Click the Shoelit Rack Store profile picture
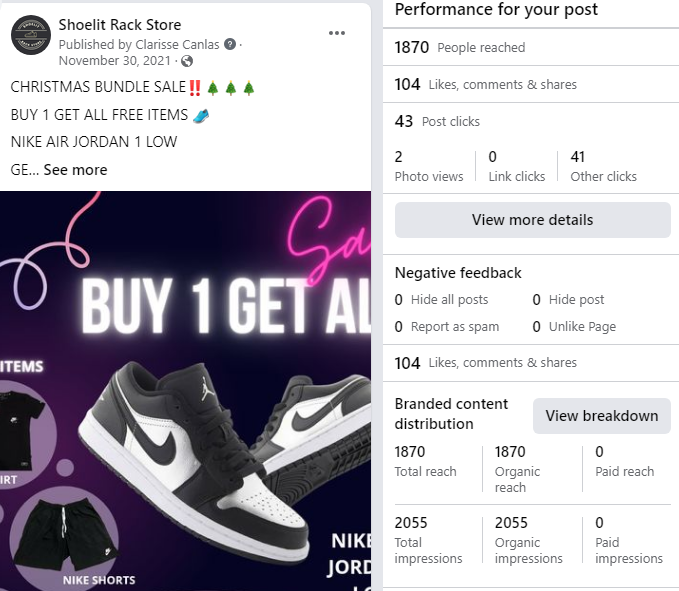The height and width of the screenshot is (591, 679). [30, 35]
